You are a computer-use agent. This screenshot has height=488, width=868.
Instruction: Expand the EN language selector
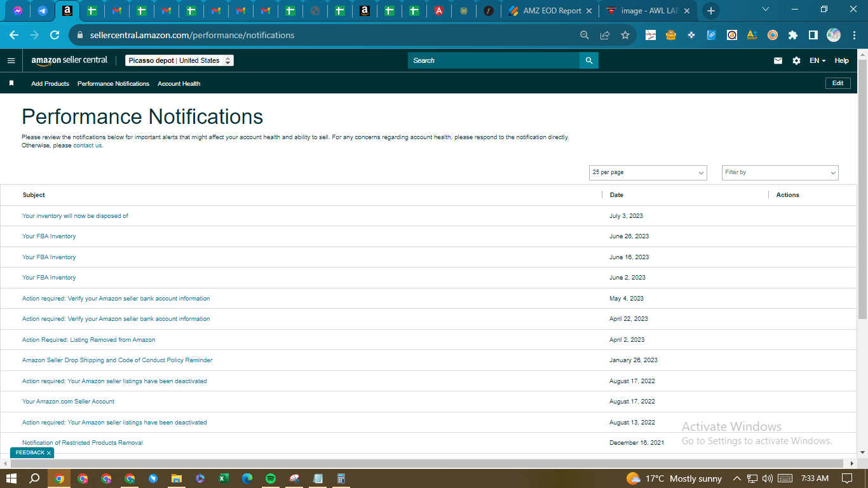pos(817,60)
